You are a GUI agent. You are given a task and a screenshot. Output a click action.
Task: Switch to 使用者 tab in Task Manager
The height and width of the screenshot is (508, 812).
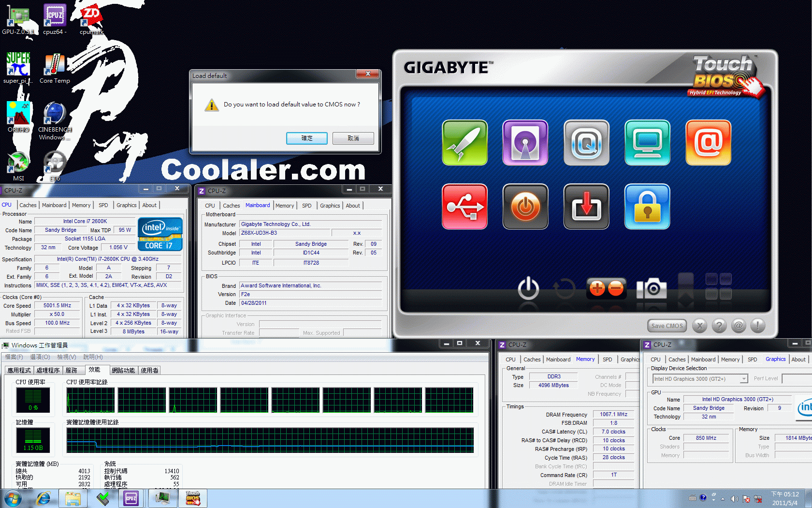(x=150, y=371)
